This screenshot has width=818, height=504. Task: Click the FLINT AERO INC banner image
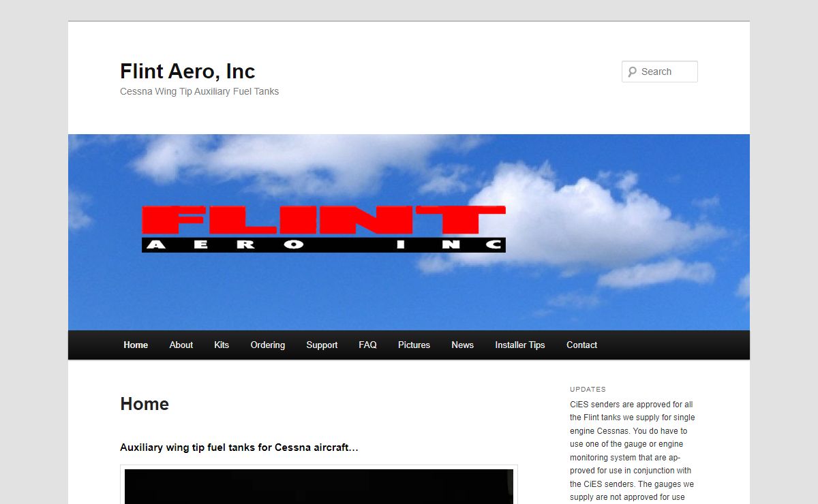click(x=409, y=232)
